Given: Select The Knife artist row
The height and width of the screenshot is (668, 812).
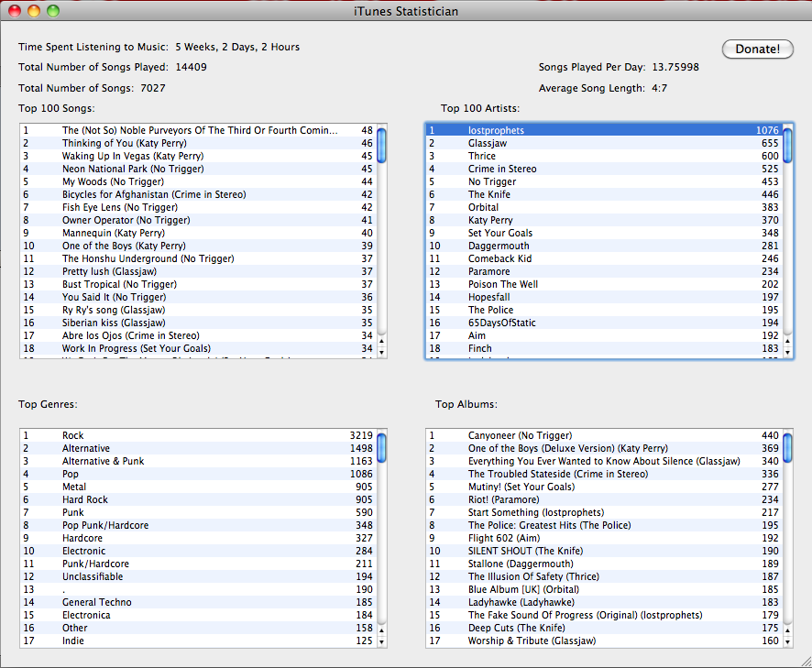Looking at the screenshot, I should pyautogui.click(x=604, y=194).
